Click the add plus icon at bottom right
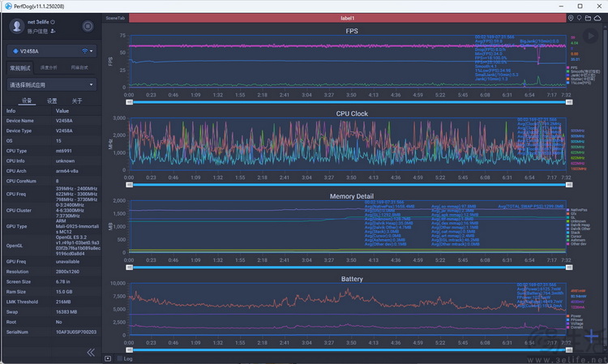Screen dimensions: 608x364 coord(591,337)
